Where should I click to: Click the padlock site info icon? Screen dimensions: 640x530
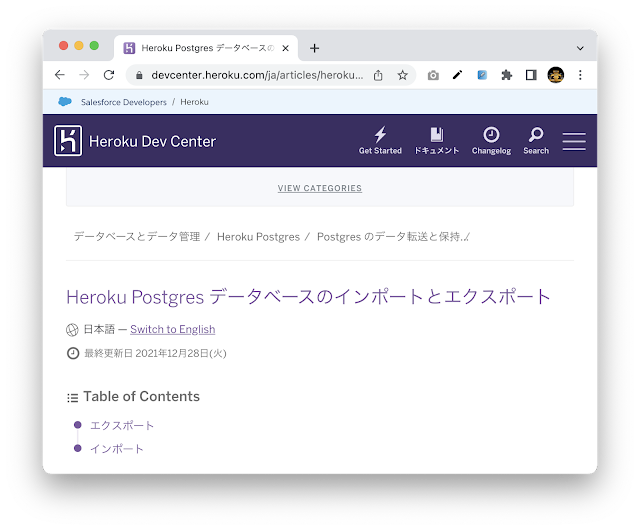[139, 76]
